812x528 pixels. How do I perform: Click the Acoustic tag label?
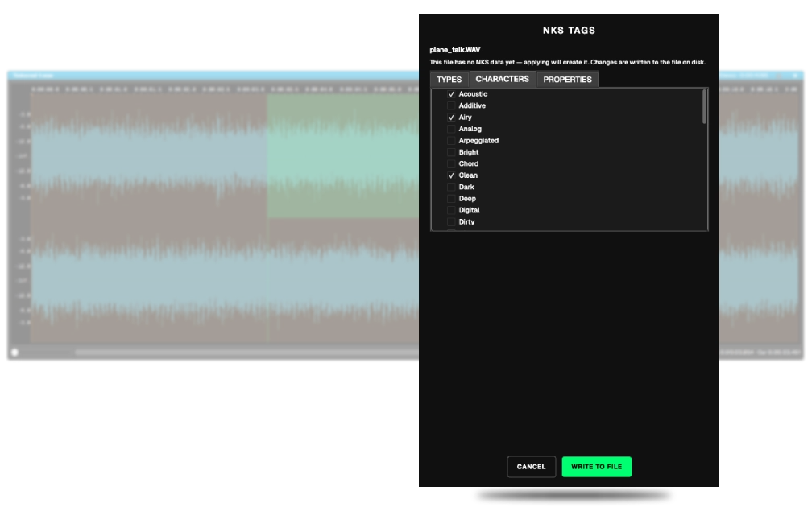[x=473, y=94]
